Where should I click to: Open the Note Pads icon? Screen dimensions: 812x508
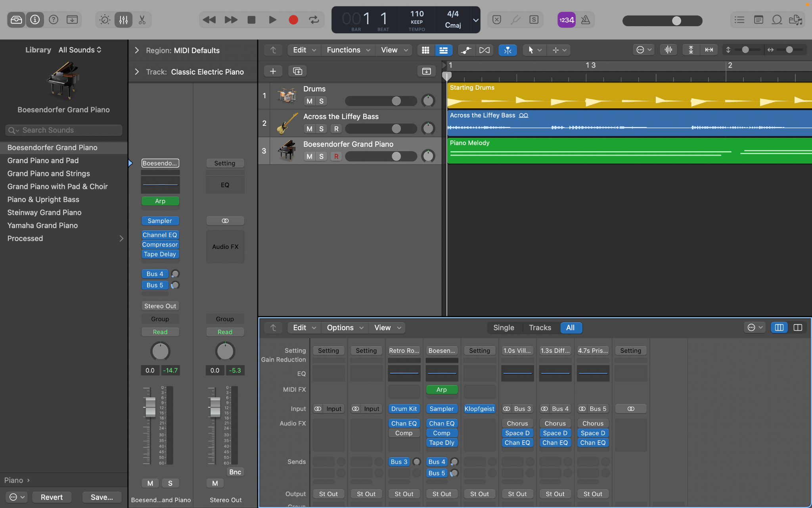[758, 20]
